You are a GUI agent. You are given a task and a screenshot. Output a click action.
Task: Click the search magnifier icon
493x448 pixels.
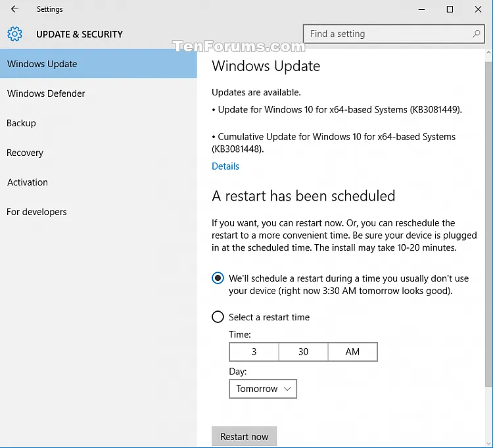477,34
